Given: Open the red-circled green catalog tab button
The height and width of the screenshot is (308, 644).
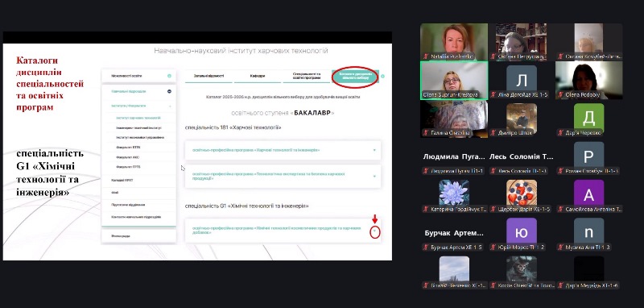Looking at the screenshot, I should (x=354, y=77).
